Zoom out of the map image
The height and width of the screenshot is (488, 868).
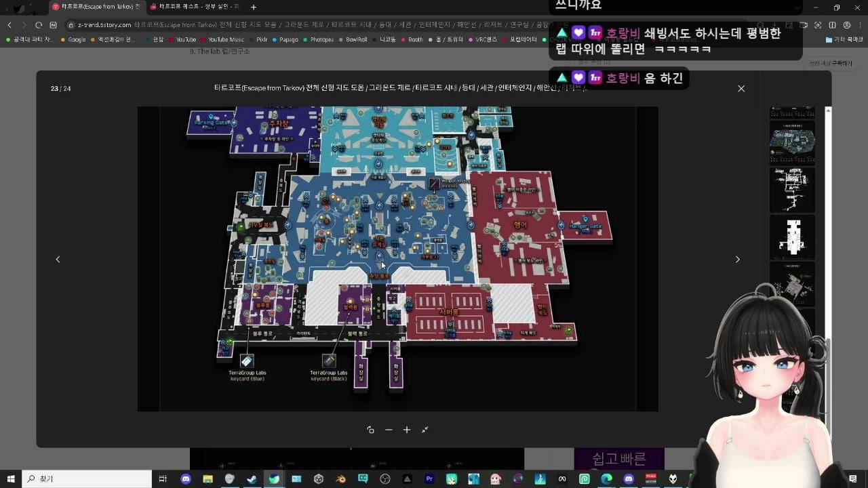(x=389, y=430)
